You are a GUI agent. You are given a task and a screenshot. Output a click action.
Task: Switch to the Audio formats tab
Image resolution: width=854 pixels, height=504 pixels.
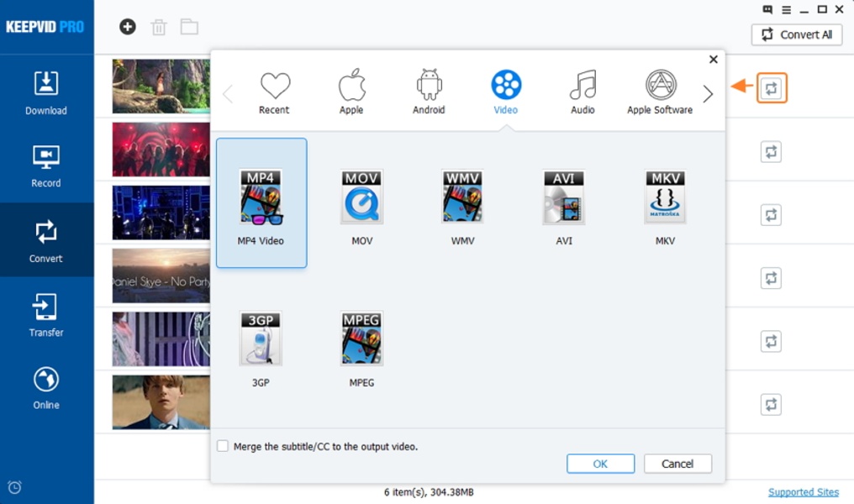coord(583,92)
